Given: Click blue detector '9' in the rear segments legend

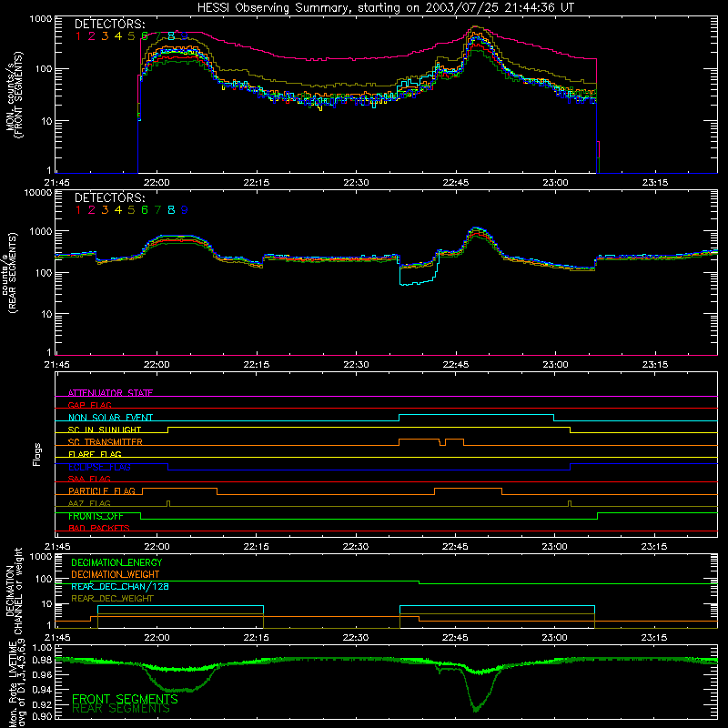Looking at the screenshot, I should pyautogui.click(x=185, y=210).
